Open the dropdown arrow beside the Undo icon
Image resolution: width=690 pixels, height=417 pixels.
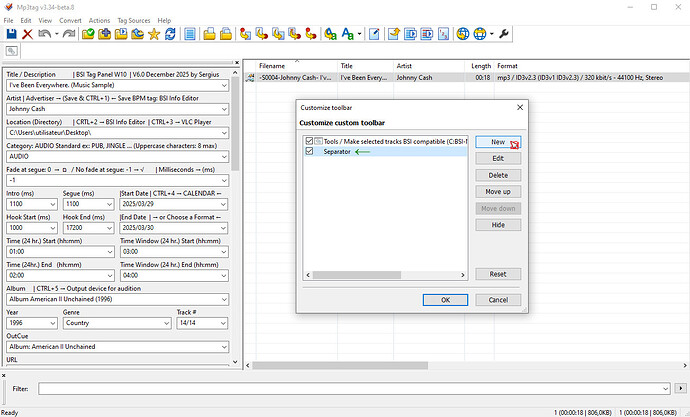click(57, 34)
